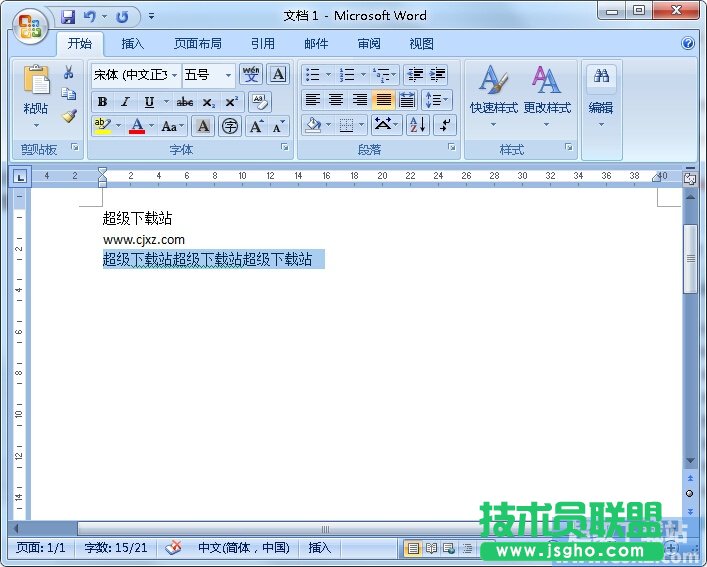Toggle Italic formatting

[x=125, y=101]
